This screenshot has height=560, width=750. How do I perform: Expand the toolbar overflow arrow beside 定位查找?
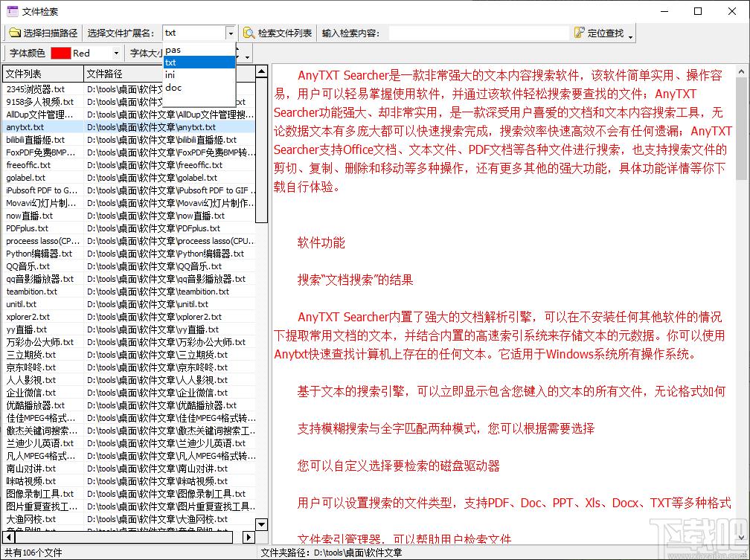[x=630, y=36]
